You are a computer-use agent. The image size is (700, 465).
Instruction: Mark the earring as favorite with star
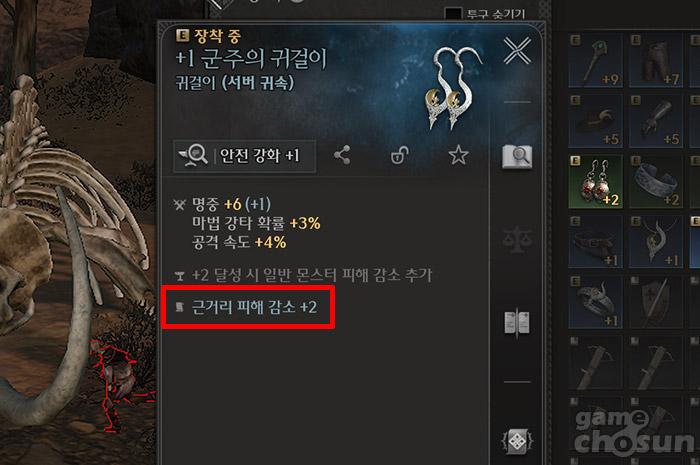(x=458, y=155)
